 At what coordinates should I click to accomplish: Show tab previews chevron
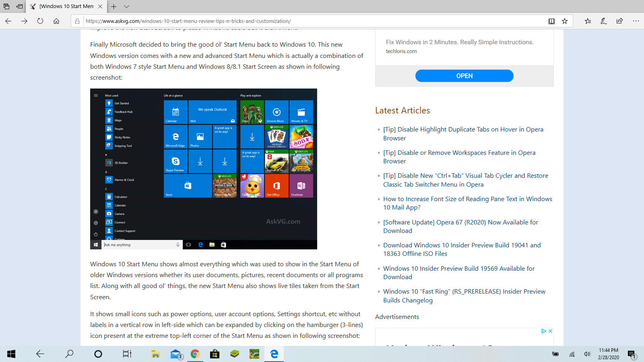(126, 6)
